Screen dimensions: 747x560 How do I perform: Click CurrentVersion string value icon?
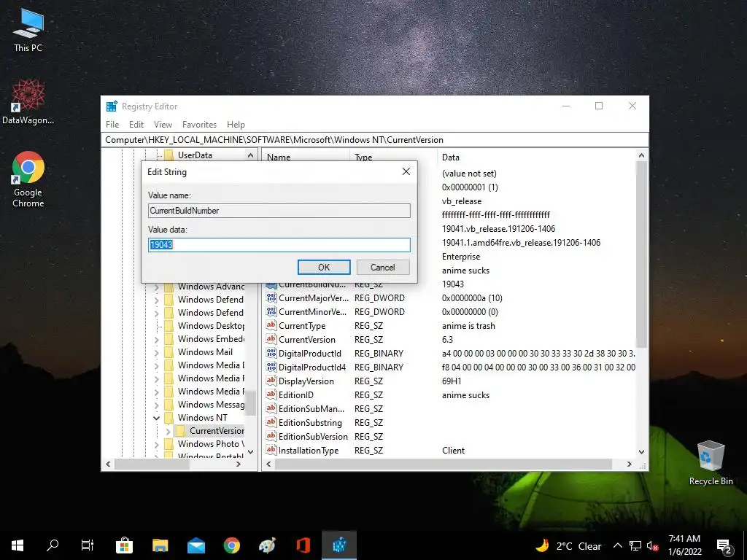click(271, 340)
